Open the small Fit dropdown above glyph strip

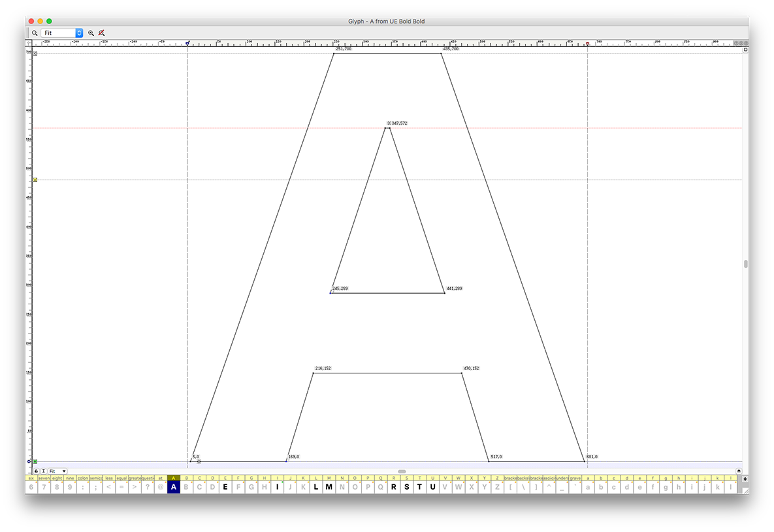click(57, 471)
